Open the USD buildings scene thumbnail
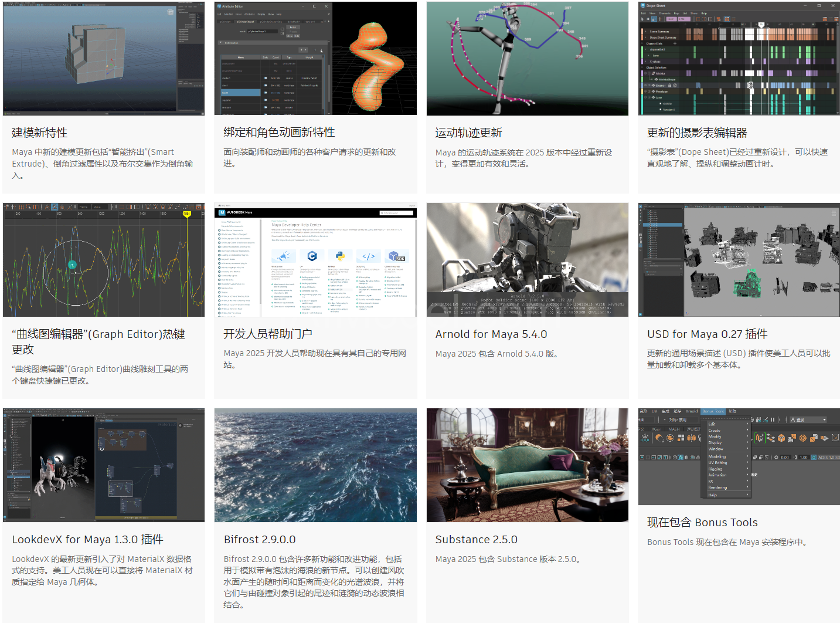The height and width of the screenshot is (623, 840). (739, 260)
